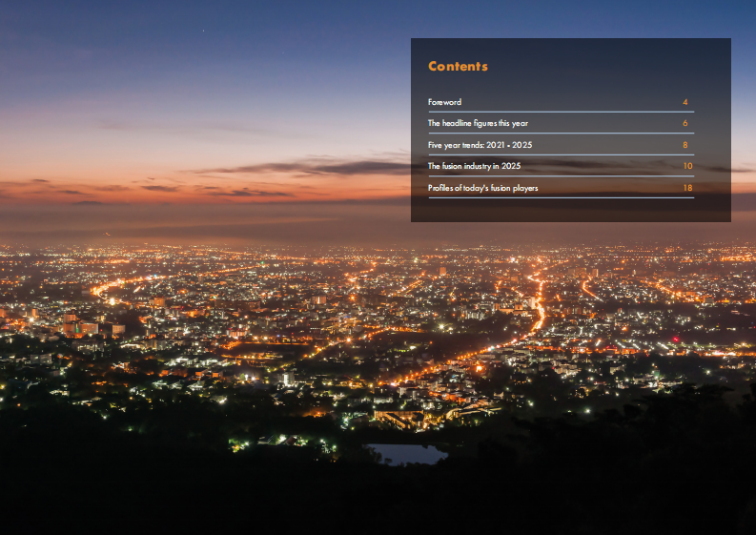Click the bright winding orange-lit main road

point(537,315)
